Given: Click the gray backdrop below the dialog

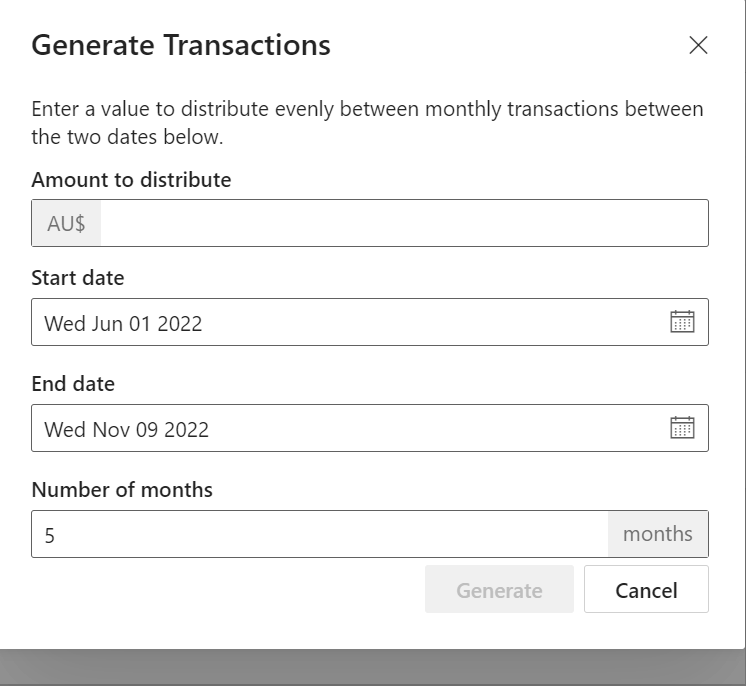Looking at the screenshot, I should (371, 667).
